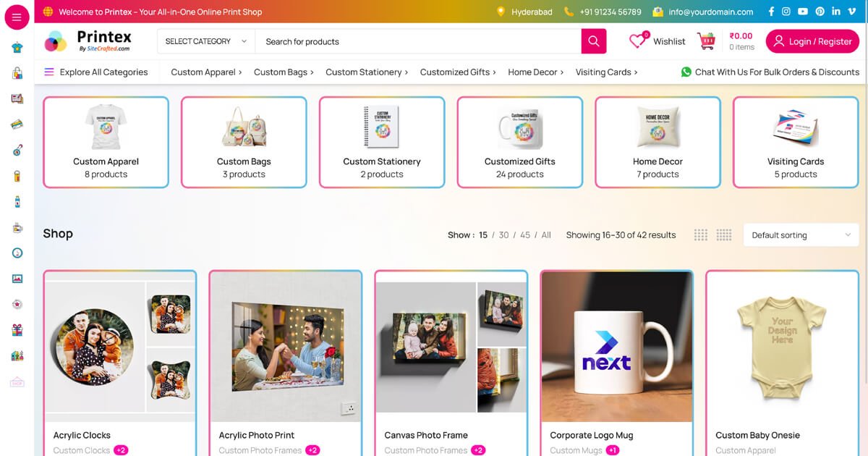Expand Explore All Categories menu
The height and width of the screenshot is (456, 868).
click(96, 72)
